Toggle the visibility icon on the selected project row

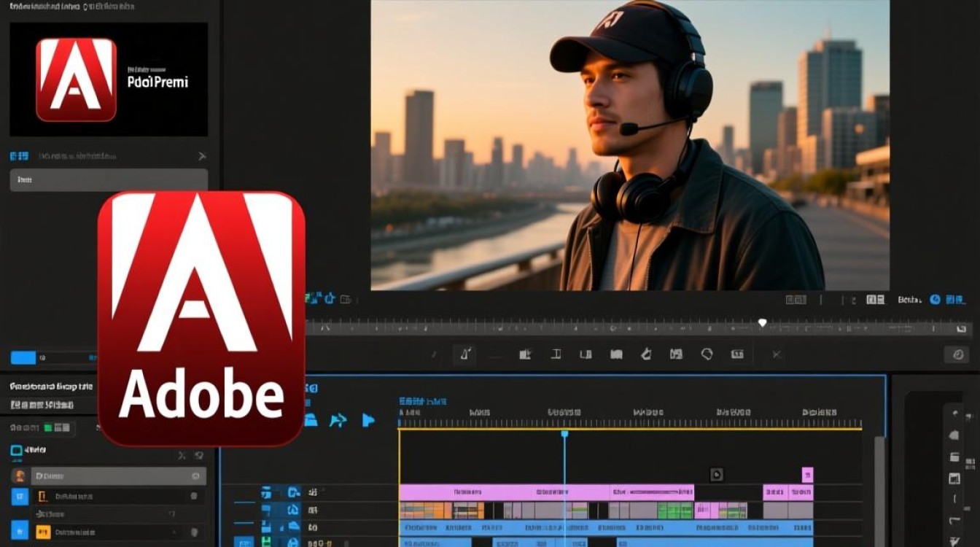click(195, 476)
